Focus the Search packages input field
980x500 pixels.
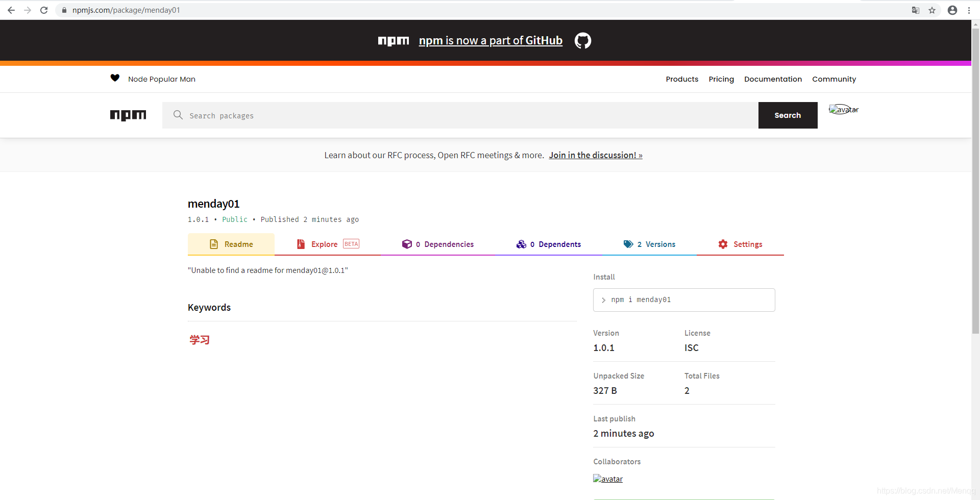coord(460,115)
